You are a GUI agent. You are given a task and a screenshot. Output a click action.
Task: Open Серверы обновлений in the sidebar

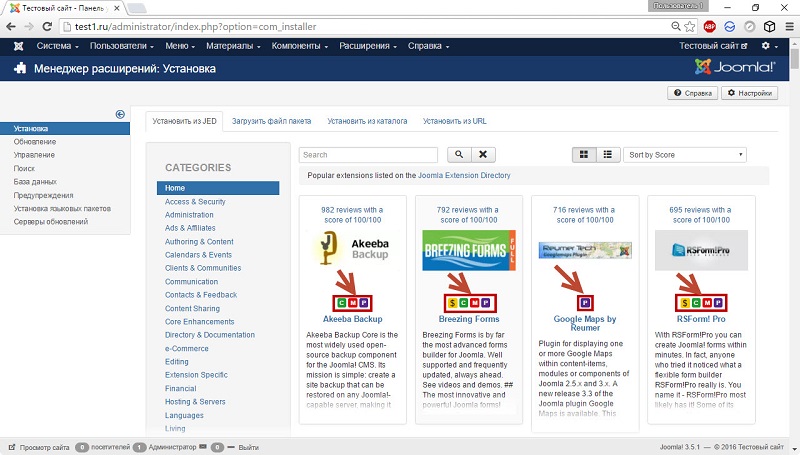point(51,222)
